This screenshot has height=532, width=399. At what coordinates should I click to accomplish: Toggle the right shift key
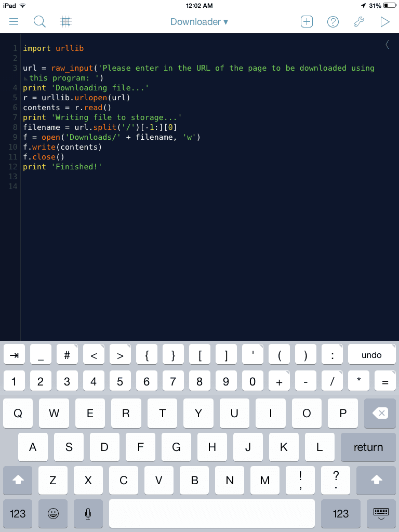[x=376, y=480]
